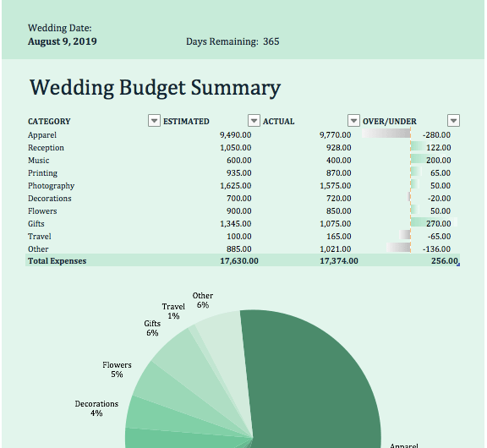Click over/under value -136.00
This screenshot has width=487, height=448.
436,249
